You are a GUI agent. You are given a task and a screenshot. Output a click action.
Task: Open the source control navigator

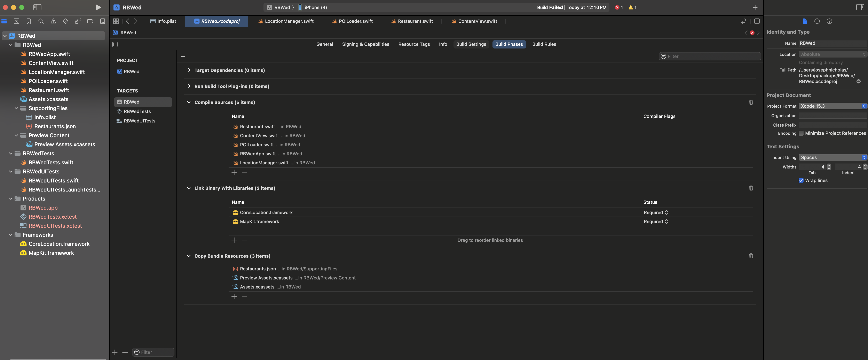point(16,21)
